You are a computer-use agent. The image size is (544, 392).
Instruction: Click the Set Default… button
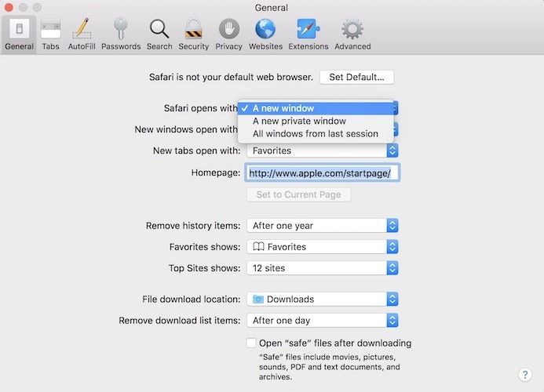[357, 77]
